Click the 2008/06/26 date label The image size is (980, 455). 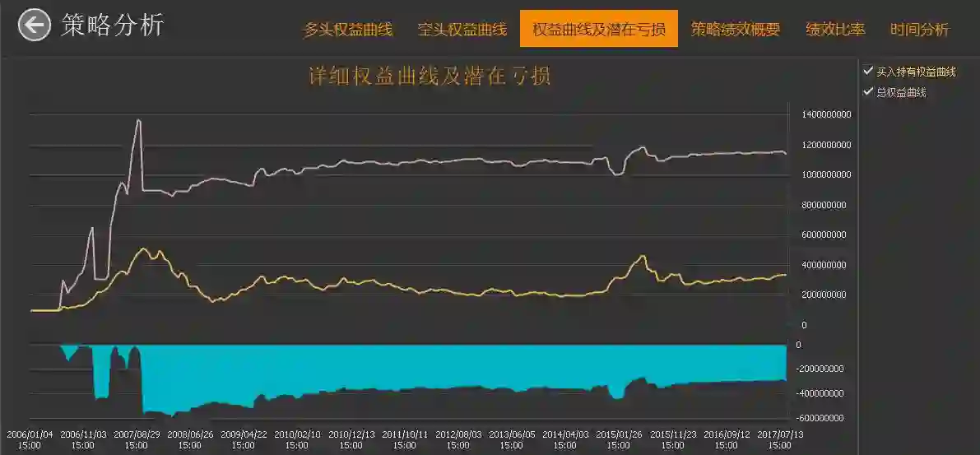190,439
